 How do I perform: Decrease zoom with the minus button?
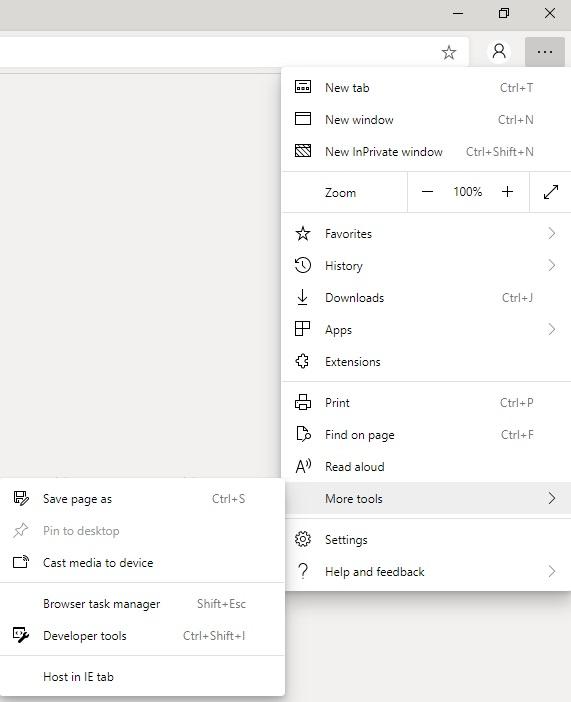point(427,192)
